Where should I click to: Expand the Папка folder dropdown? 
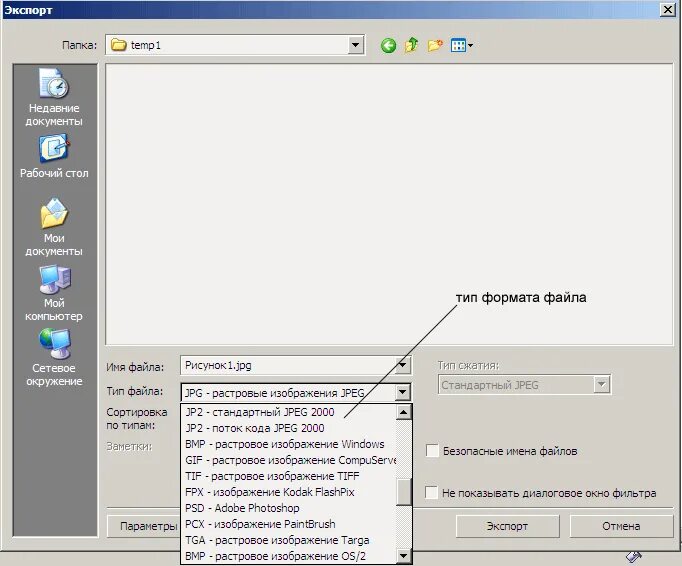pos(355,45)
